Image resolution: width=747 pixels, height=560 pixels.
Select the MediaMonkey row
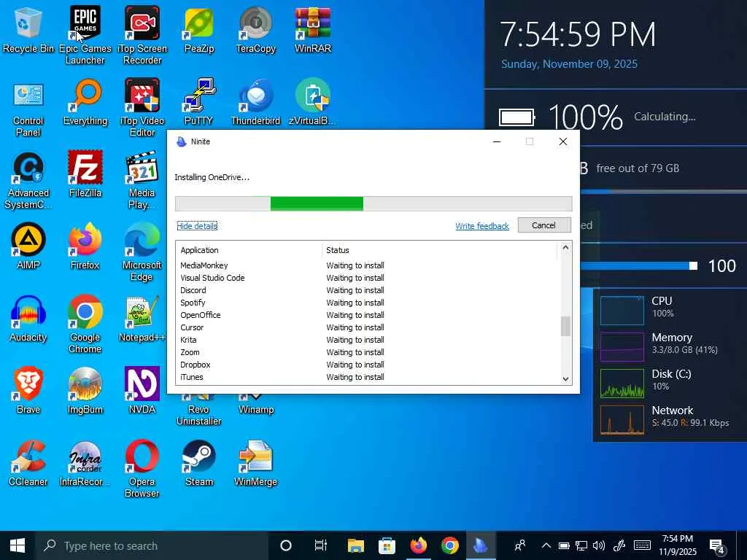(x=368, y=265)
